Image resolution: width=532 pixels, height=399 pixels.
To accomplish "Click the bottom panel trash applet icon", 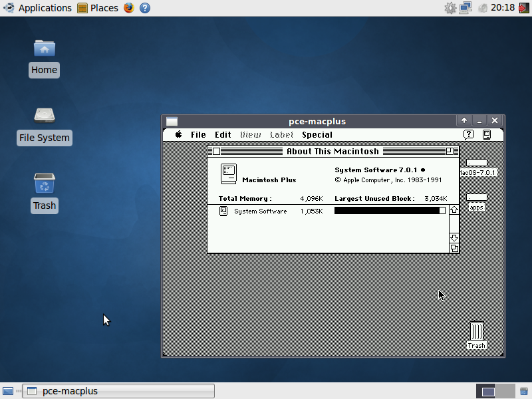I will point(524,391).
